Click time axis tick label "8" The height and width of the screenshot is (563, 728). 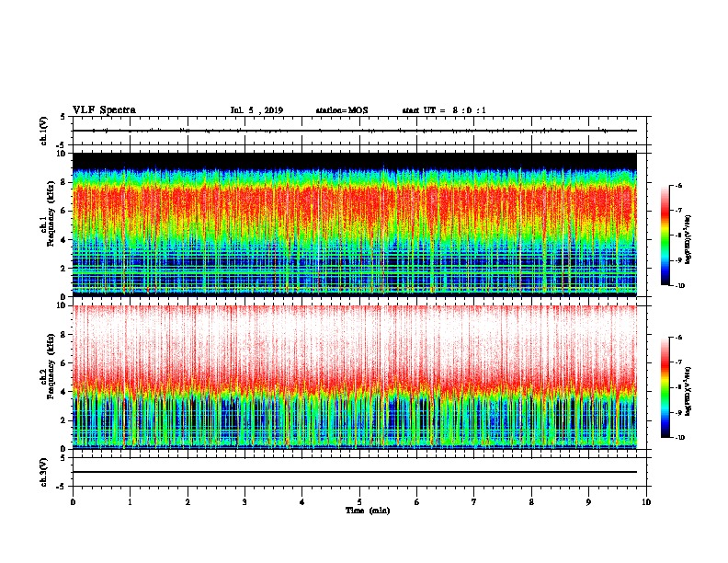point(531,502)
